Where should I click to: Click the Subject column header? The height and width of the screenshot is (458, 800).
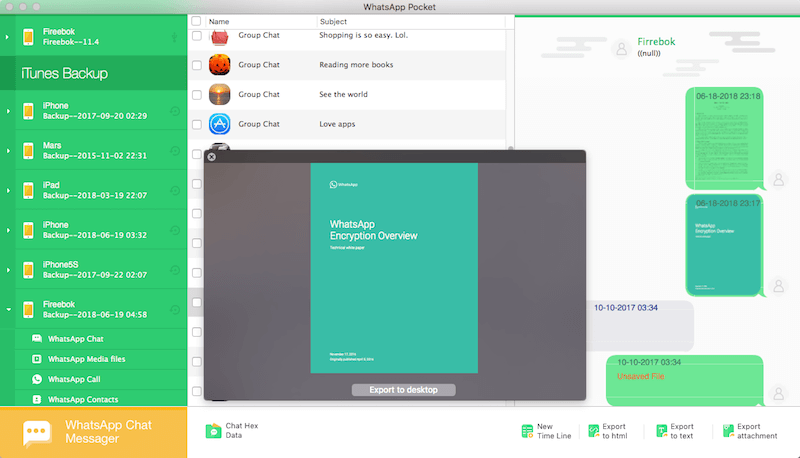pyautogui.click(x=333, y=21)
